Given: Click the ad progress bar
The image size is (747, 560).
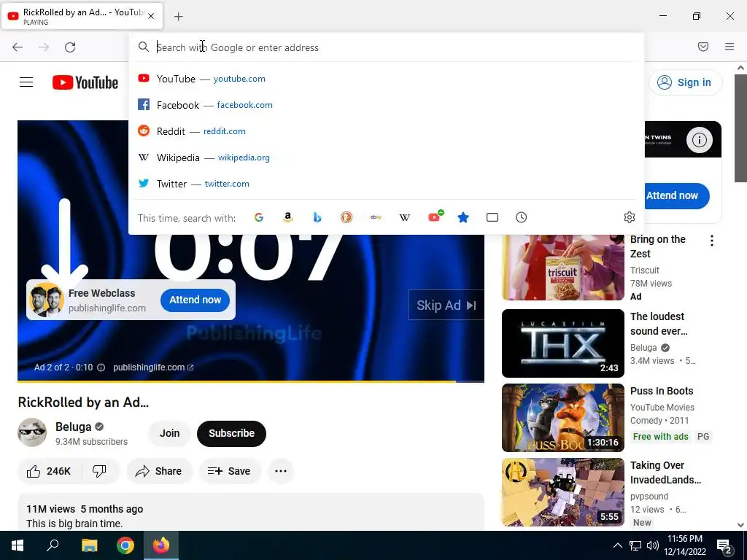Looking at the screenshot, I should coord(251,381).
